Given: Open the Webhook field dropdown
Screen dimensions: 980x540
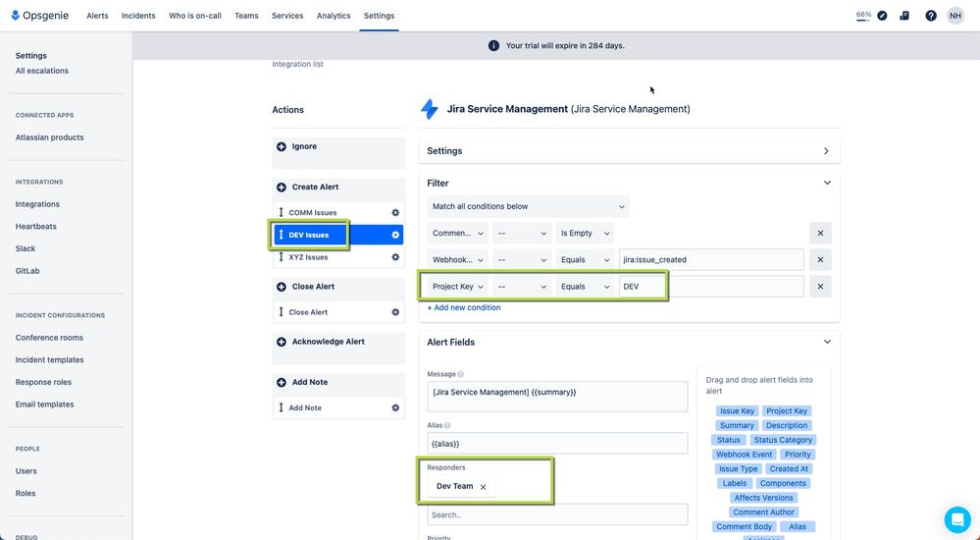Looking at the screenshot, I should pos(457,259).
